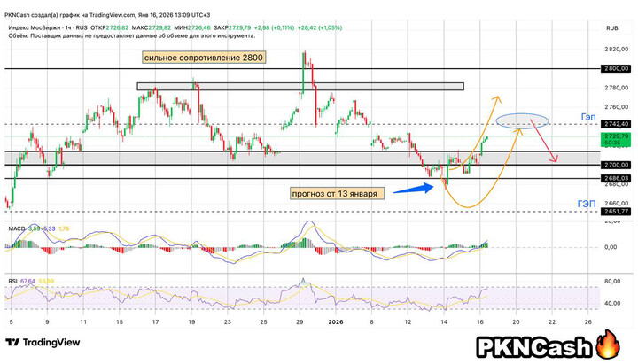Select the 'сильное сопротивление 2800' text label
The height and width of the screenshot is (364, 638).
(x=202, y=57)
